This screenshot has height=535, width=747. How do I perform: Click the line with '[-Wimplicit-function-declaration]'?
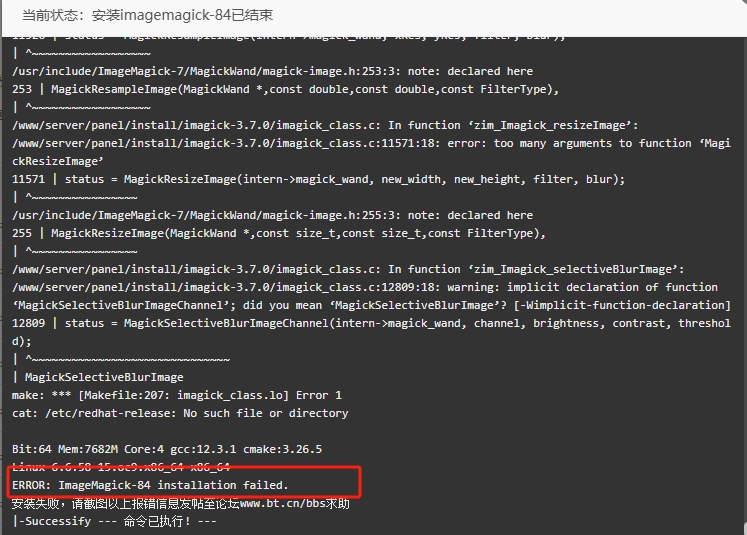pyautogui.click(x=371, y=305)
